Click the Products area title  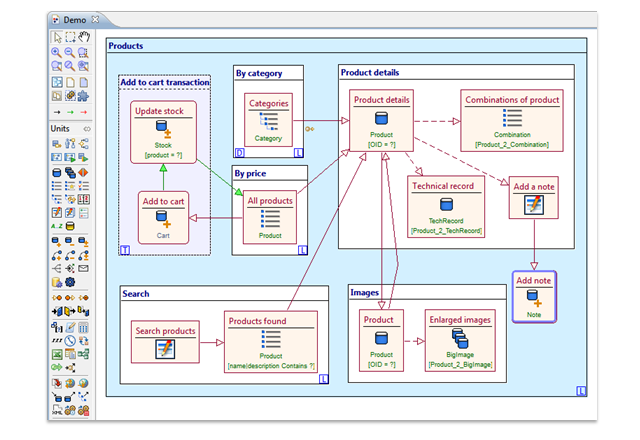coord(126,46)
